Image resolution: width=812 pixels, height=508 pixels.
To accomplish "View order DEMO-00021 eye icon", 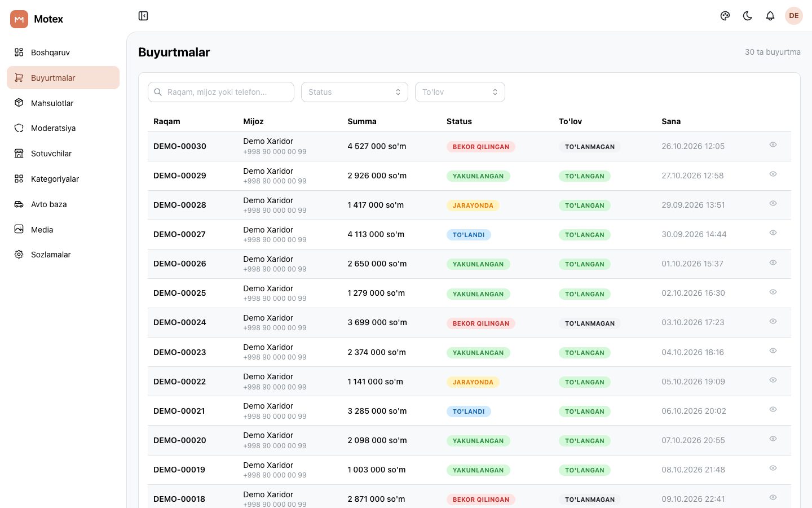I will pos(773,410).
